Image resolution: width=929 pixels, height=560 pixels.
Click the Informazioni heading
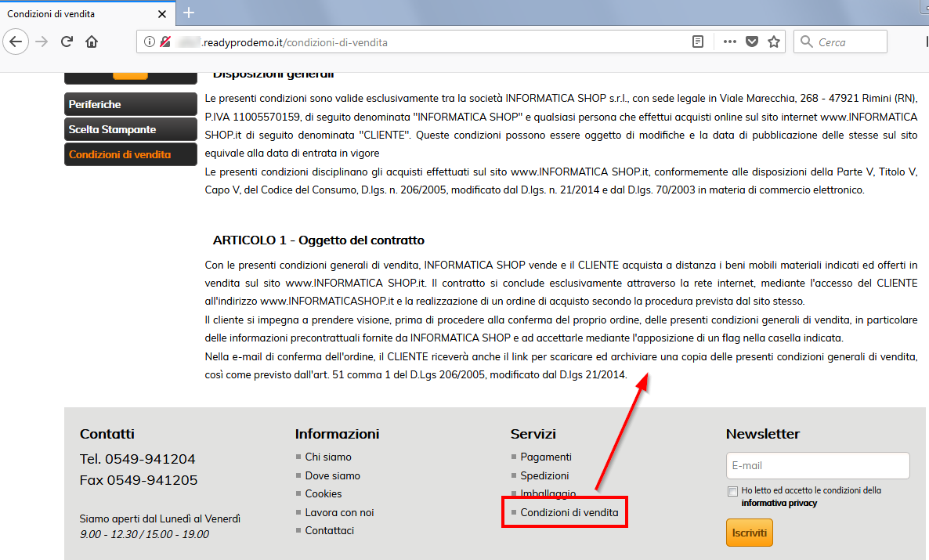337,434
